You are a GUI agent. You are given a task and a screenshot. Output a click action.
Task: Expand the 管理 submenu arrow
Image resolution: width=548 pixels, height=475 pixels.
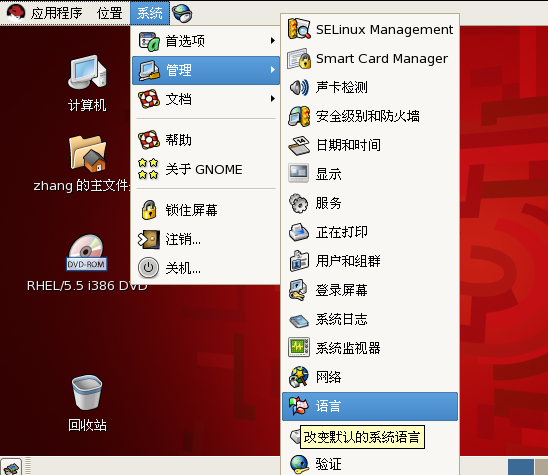pos(273,70)
